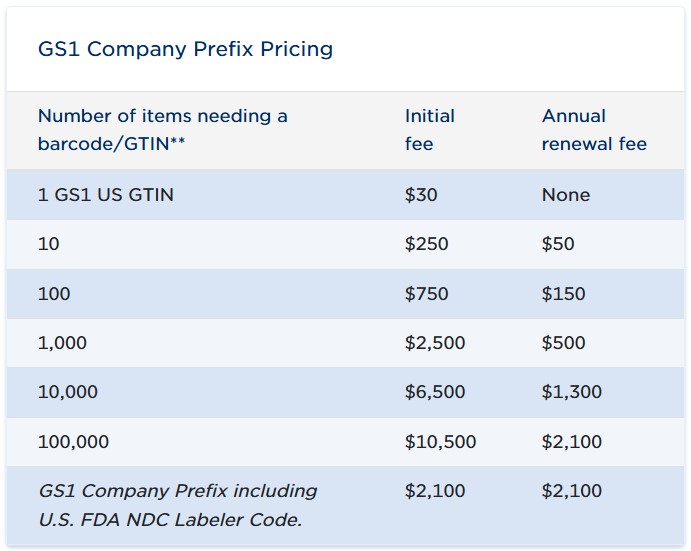The image size is (691, 551).
Task: Click the $50 annual renewal value
Action: pyautogui.click(x=558, y=244)
